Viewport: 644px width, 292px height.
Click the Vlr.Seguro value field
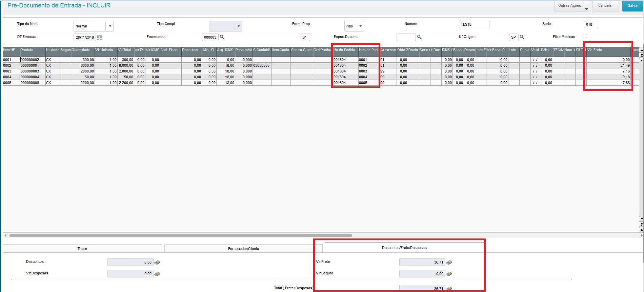coord(422,274)
